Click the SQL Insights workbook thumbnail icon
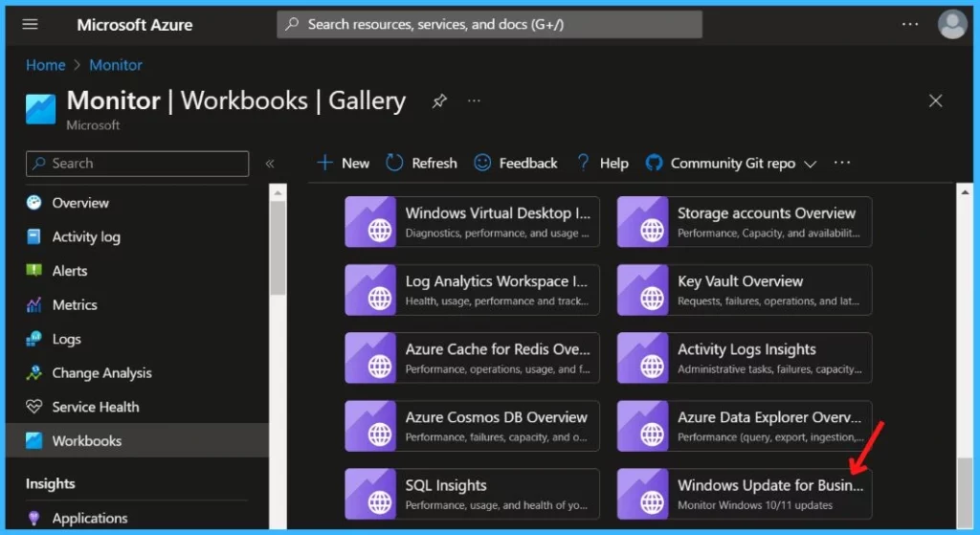Screen dimensions: 980x535 pyautogui.click(x=370, y=494)
